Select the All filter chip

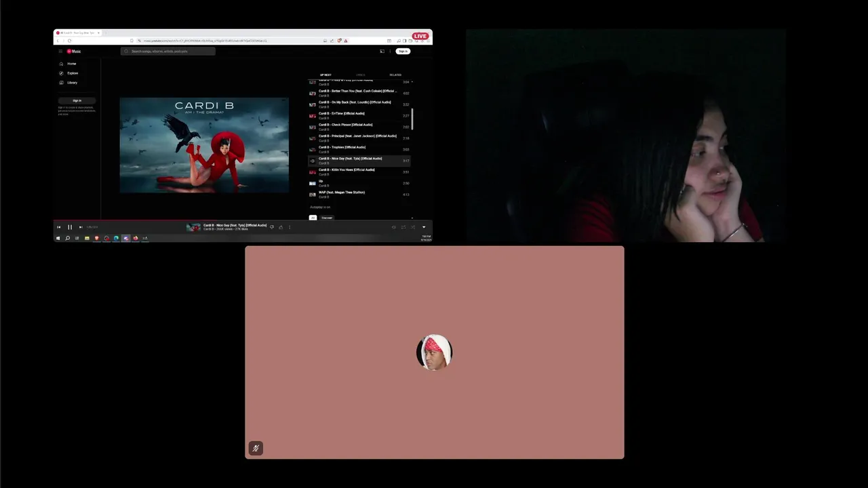click(313, 218)
